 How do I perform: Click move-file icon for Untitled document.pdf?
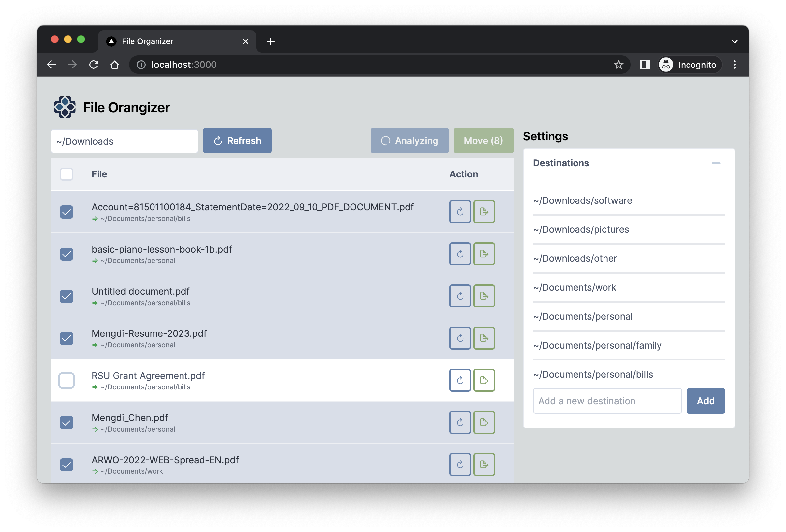(x=484, y=296)
